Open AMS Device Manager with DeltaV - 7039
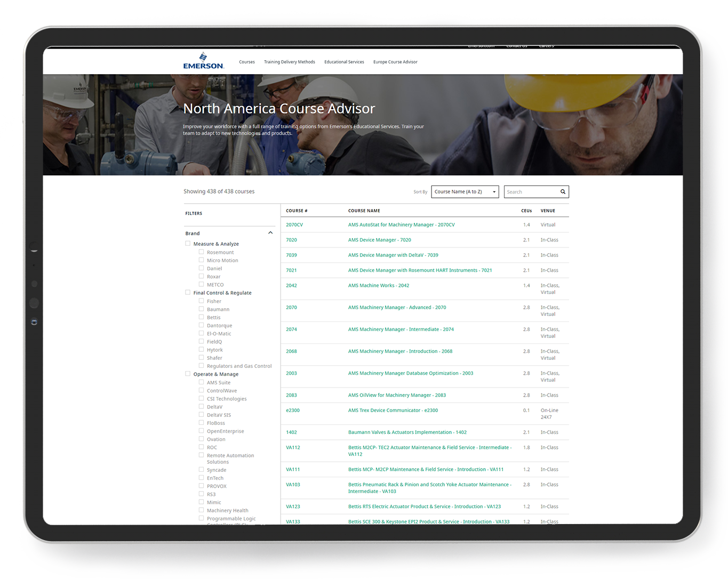728x579 pixels. (393, 255)
